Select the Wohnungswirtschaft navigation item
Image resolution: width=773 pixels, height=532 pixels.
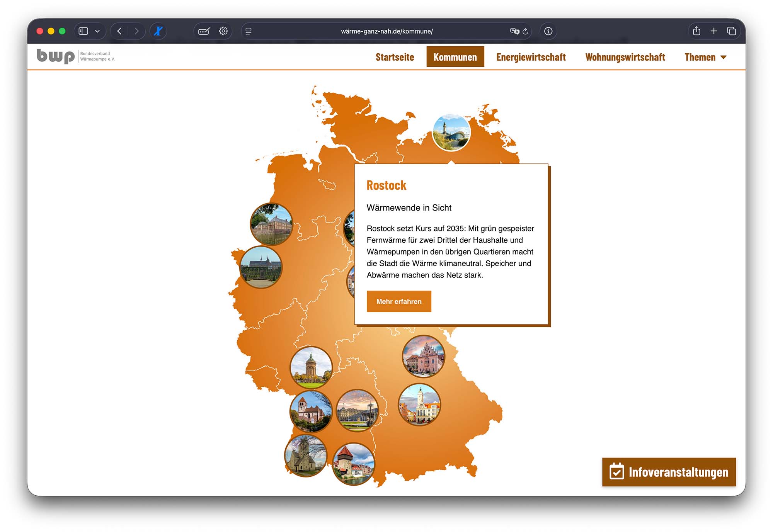[x=625, y=57]
